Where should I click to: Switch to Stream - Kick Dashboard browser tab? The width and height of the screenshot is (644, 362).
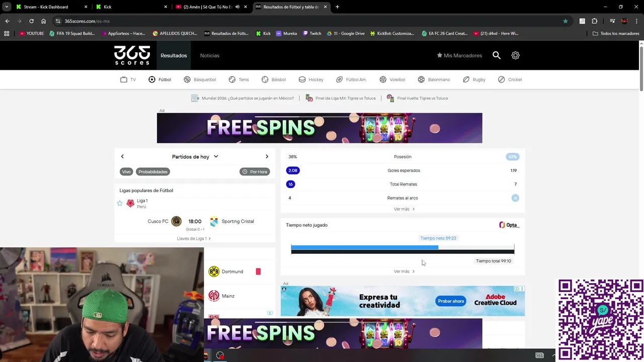50,7
